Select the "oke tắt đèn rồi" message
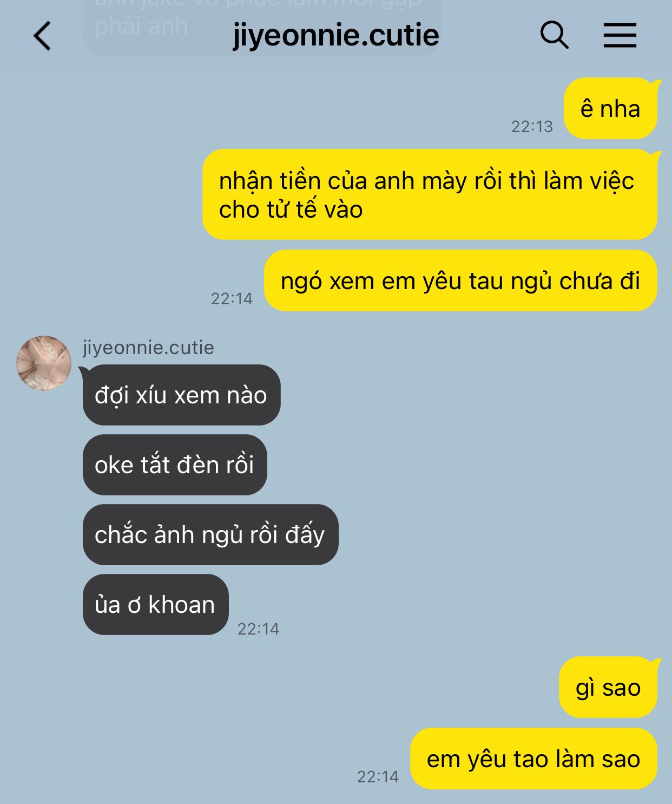Image resolution: width=672 pixels, height=804 pixels. pyautogui.click(x=175, y=465)
